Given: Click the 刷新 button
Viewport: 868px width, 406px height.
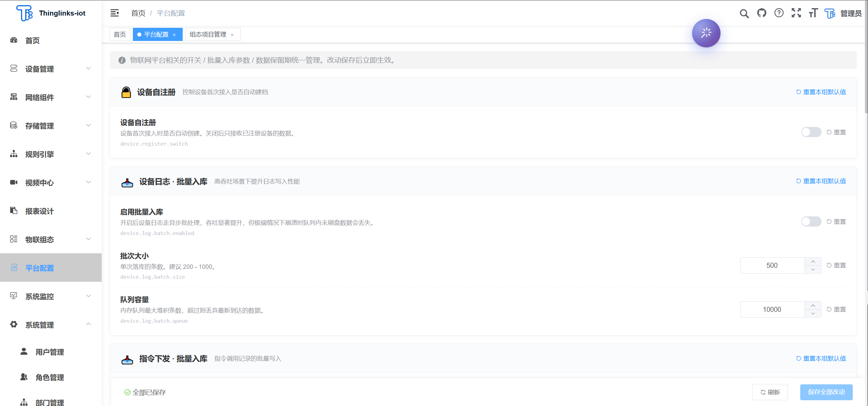Looking at the screenshot, I should [x=770, y=392].
